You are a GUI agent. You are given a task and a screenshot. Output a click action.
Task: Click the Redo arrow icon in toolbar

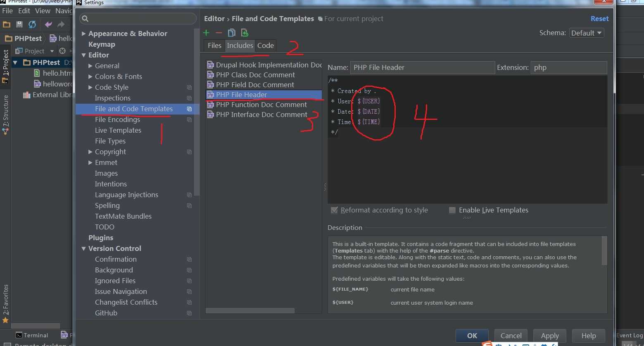[x=61, y=24]
